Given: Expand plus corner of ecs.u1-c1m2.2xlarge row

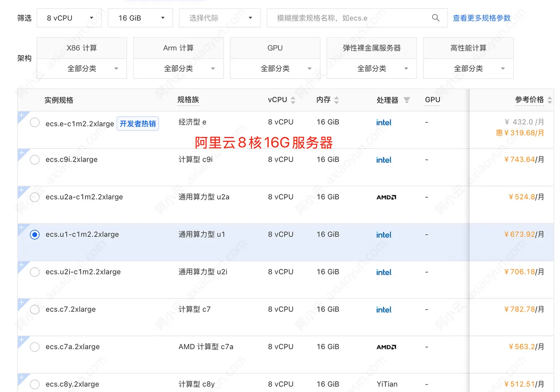Looking at the screenshot, I should (x=22, y=228).
